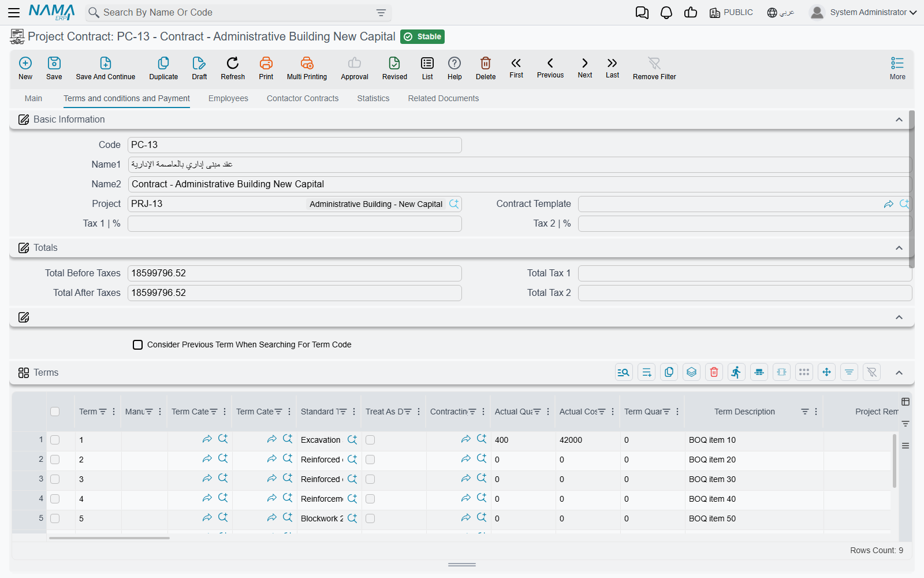Collapse the Basic Information section

[x=899, y=120]
